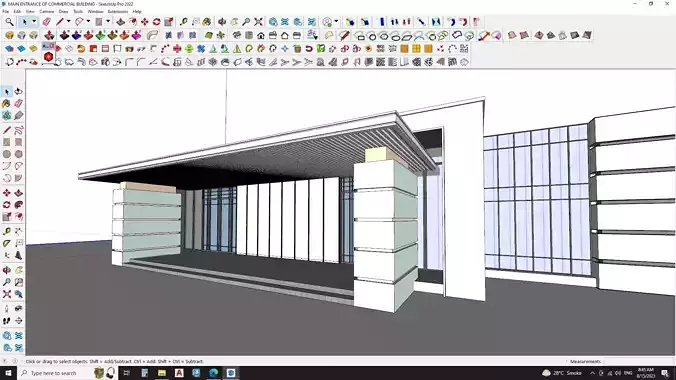Select the Tape Measure tool in top toolbar

click(184, 22)
